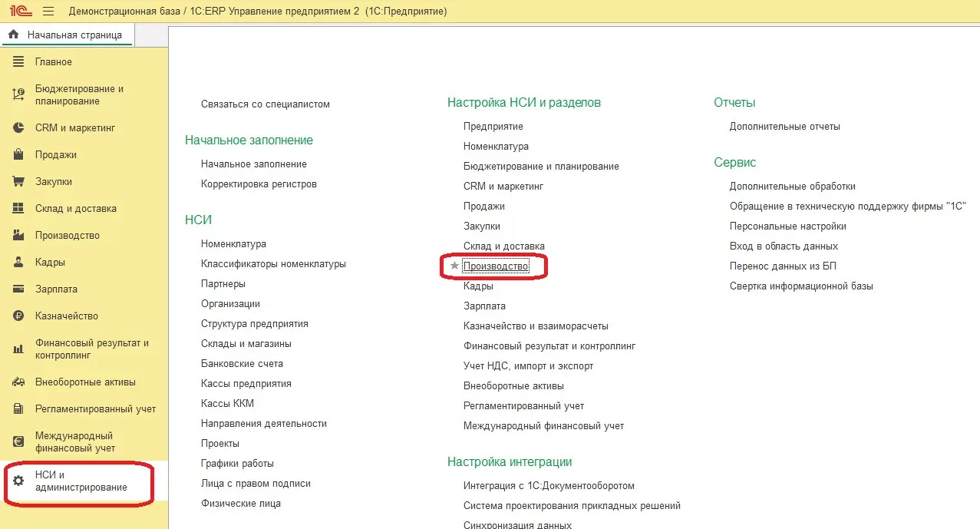Open the Организации list

click(230, 303)
